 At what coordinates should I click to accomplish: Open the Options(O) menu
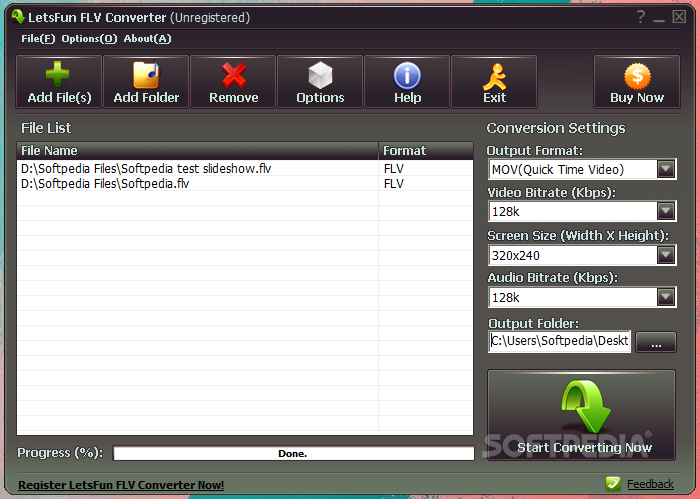[89, 39]
